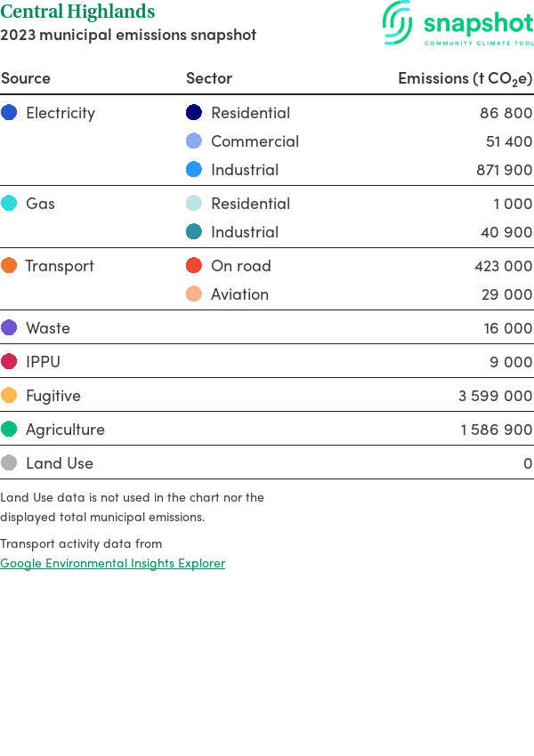Click the Emissions column header
534x756 pixels.
(465, 78)
